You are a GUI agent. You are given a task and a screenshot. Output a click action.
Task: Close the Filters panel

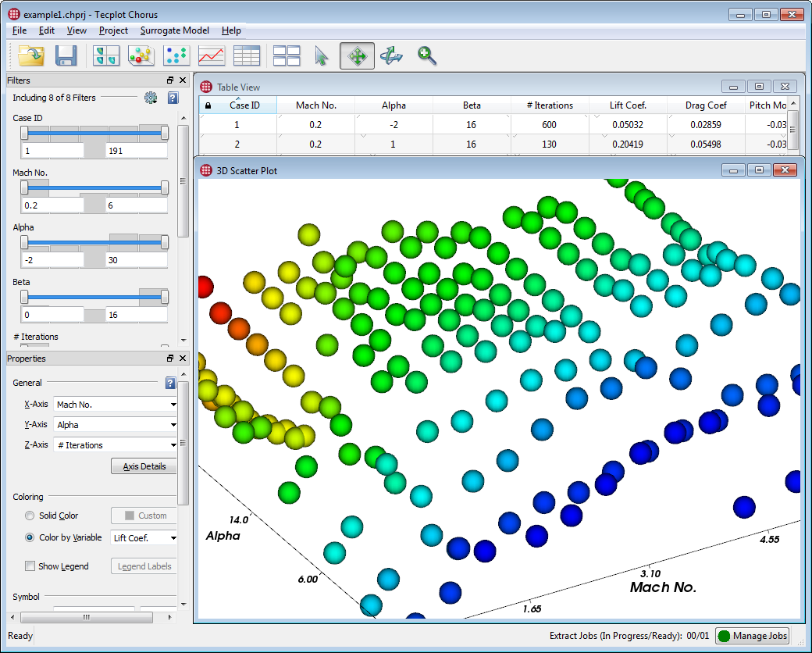tap(182, 80)
